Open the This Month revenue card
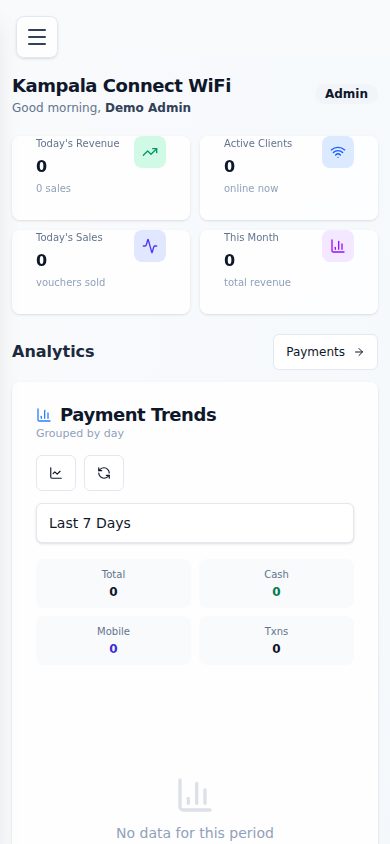Image resolution: width=390 pixels, height=844 pixels. (x=289, y=272)
